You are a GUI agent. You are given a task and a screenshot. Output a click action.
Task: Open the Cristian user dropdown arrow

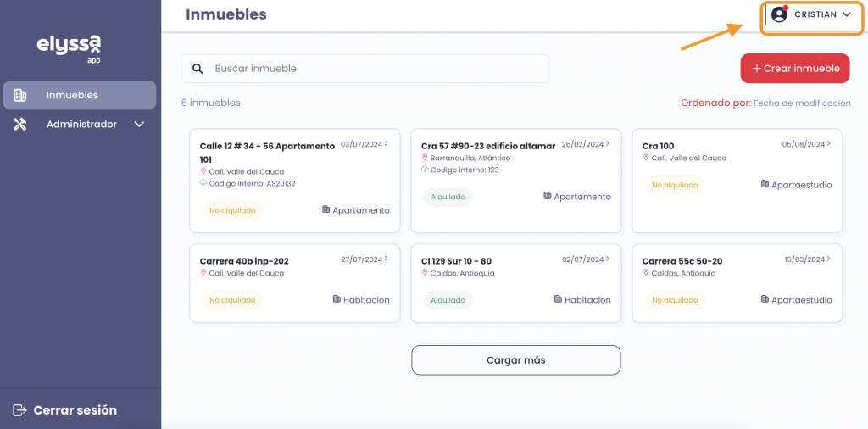tap(846, 14)
